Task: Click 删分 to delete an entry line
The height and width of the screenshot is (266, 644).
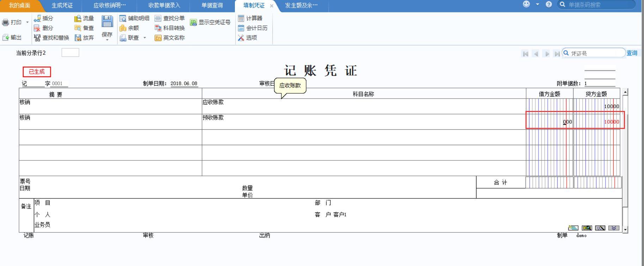Action: click(x=43, y=28)
